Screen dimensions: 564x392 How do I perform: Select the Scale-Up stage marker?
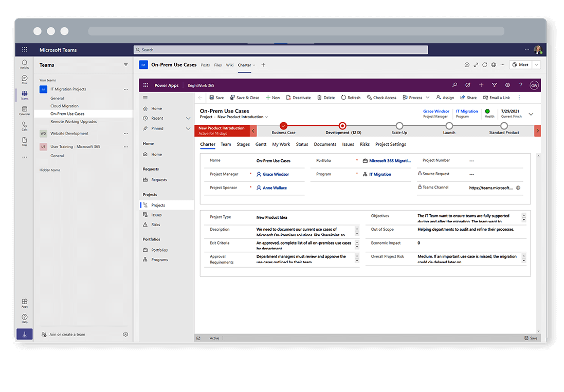point(399,126)
